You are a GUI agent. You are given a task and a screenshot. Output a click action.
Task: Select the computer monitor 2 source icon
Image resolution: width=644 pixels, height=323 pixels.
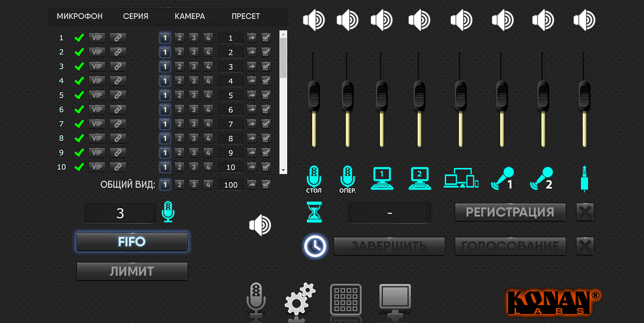click(419, 178)
